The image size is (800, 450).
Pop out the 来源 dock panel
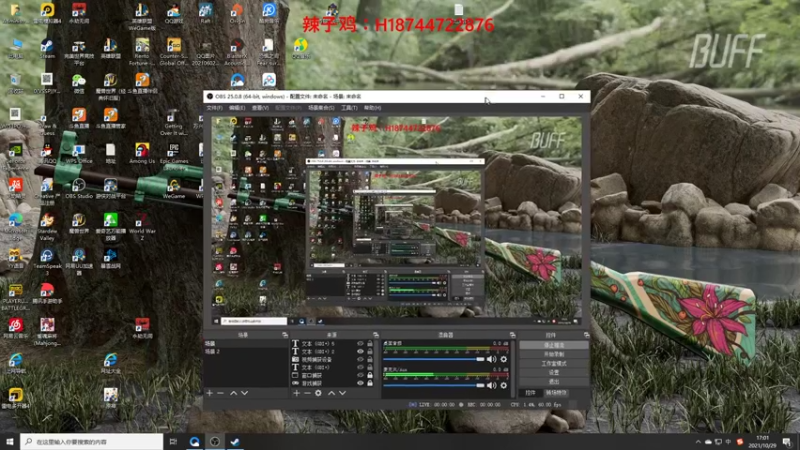[376, 335]
